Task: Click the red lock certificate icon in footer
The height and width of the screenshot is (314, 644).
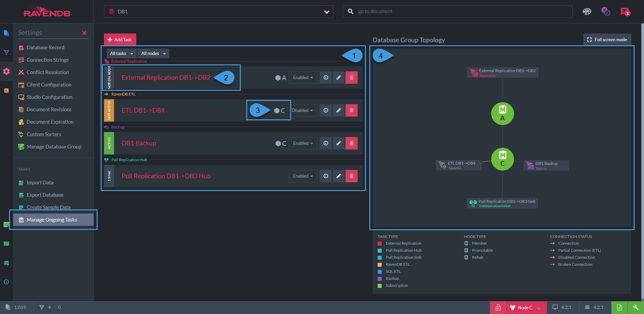Action: pos(498,307)
